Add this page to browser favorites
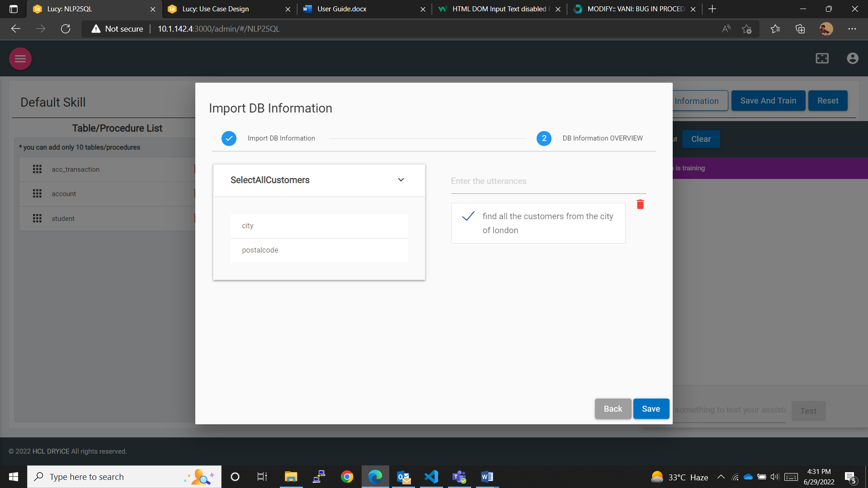 pos(746,29)
